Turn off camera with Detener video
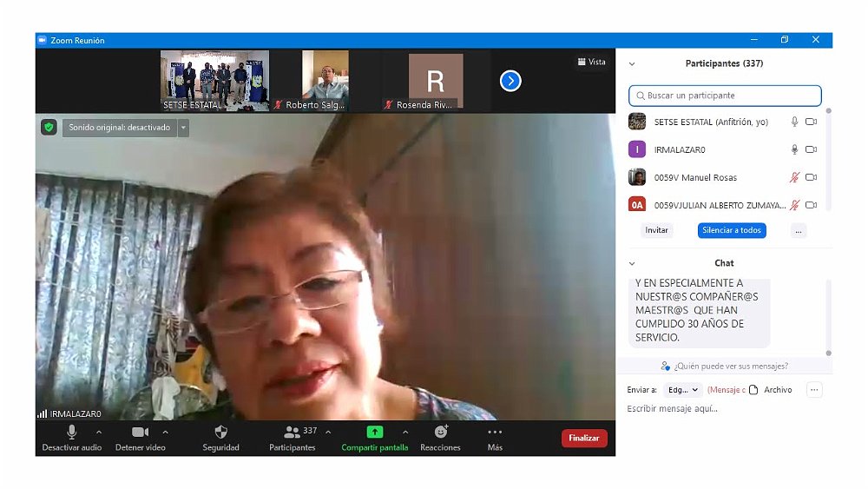Screen dimensions: 868x489 [x=140, y=432]
